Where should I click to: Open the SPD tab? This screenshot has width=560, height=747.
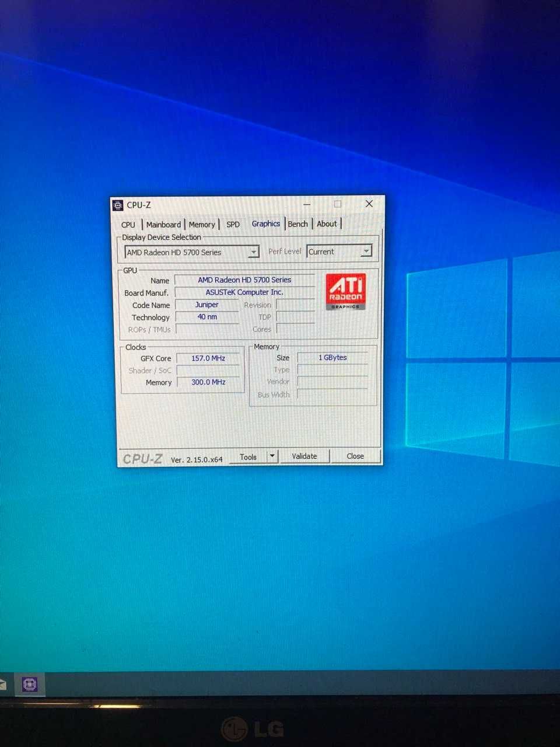[233, 225]
